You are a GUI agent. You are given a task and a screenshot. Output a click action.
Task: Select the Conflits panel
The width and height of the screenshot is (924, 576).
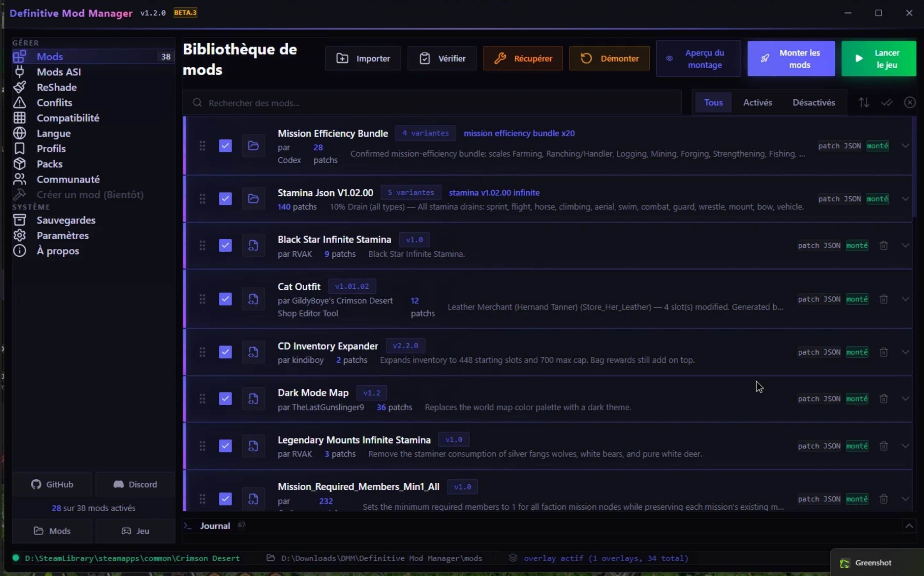coord(54,102)
